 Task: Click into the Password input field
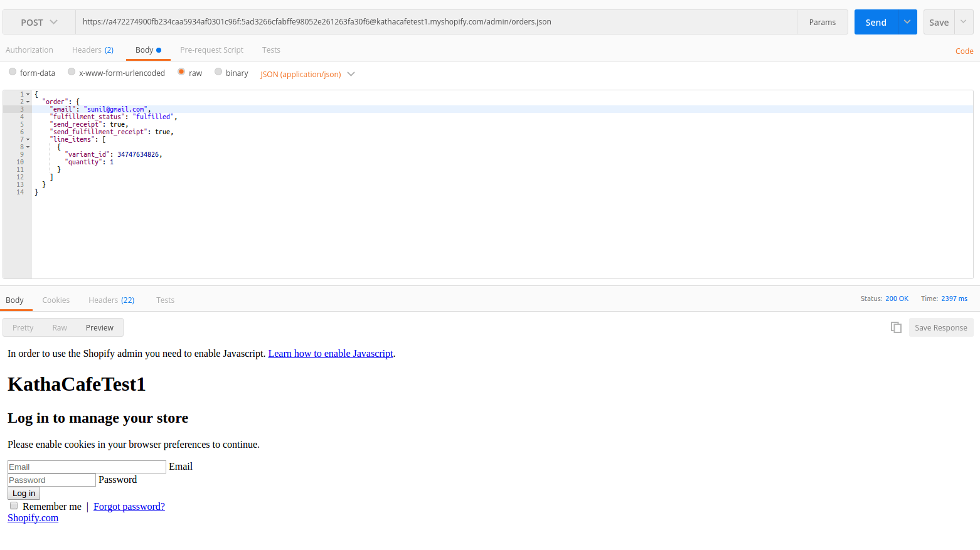pos(51,480)
